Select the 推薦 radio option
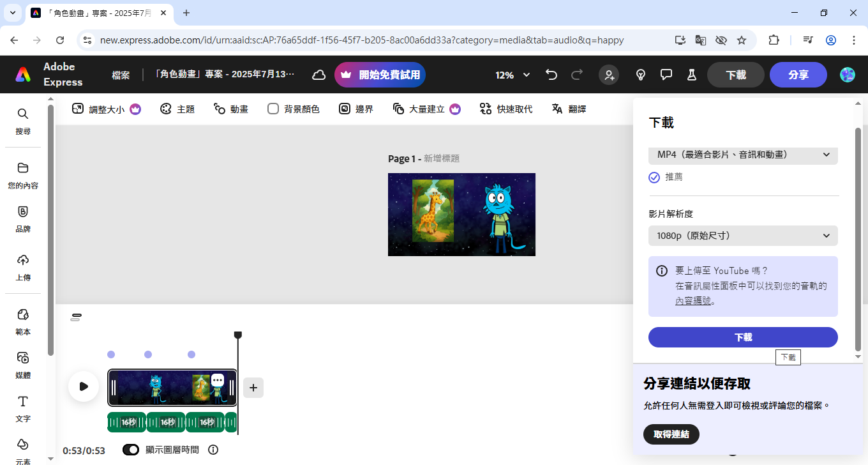Image resolution: width=868 pixels, height=465 pixels. click(654, 177)
